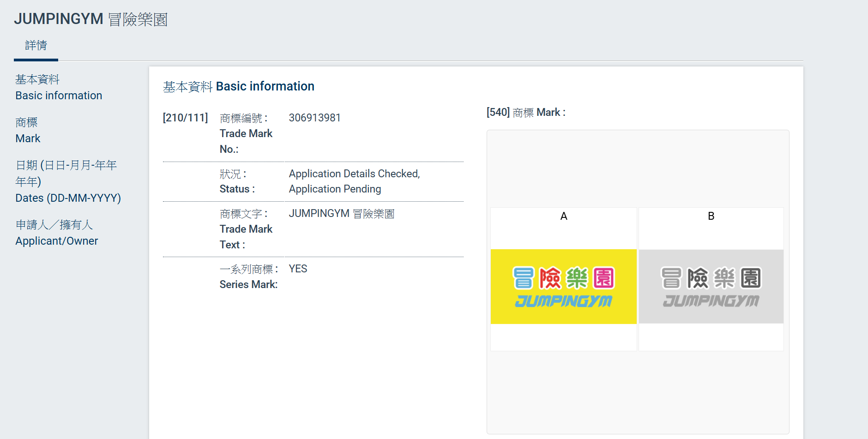Open the Basic information sidebar section
The image size is (868, 439).
[59, 88]
